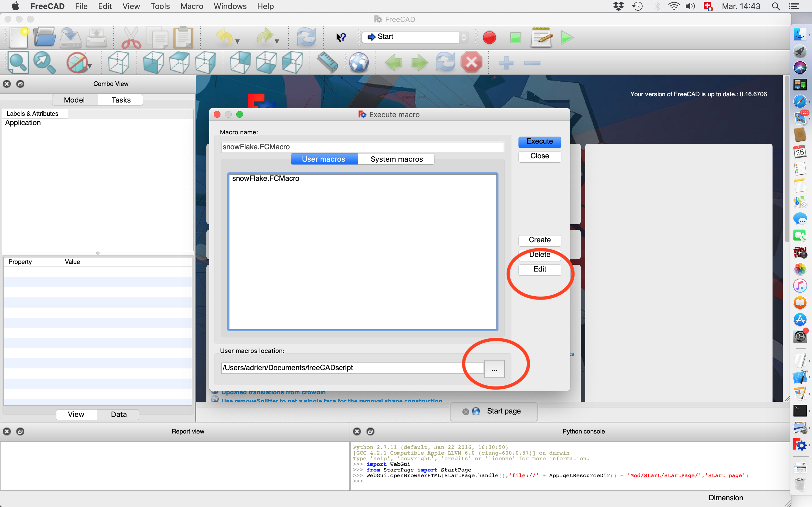This screenshot has width=812, height=507.
Task: Open the Macro menu
Action: [192, 6]
